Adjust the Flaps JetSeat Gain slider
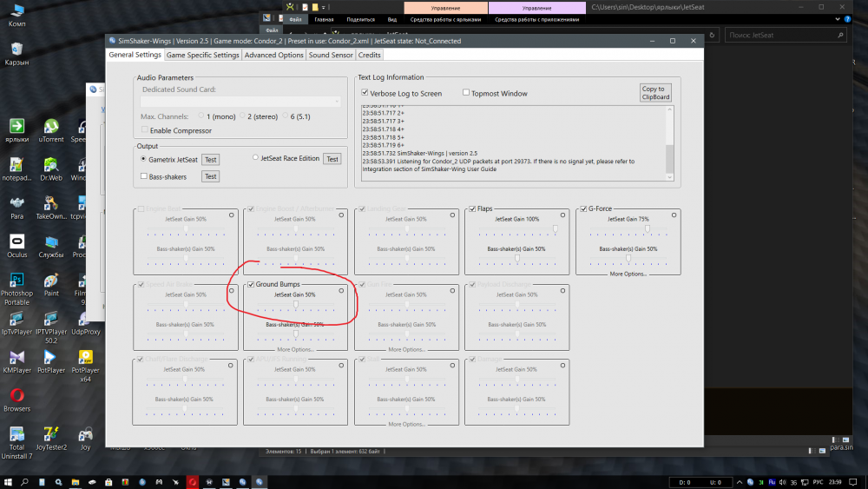 click(x=556, y=228)
